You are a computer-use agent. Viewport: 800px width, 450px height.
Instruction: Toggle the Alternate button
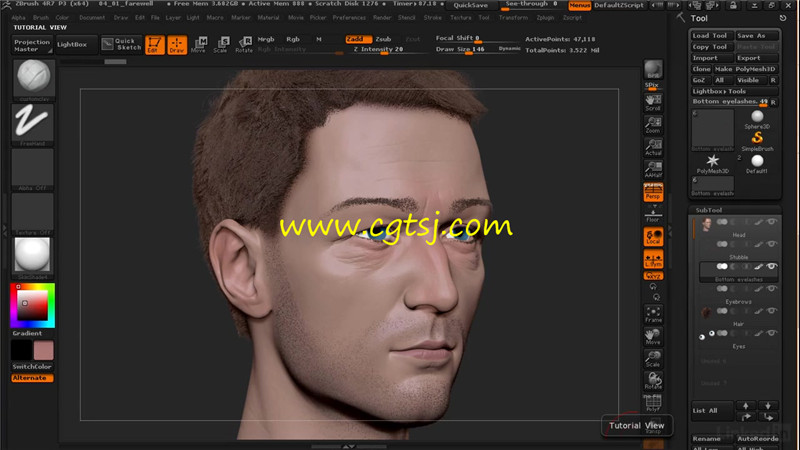pos(32,378)
